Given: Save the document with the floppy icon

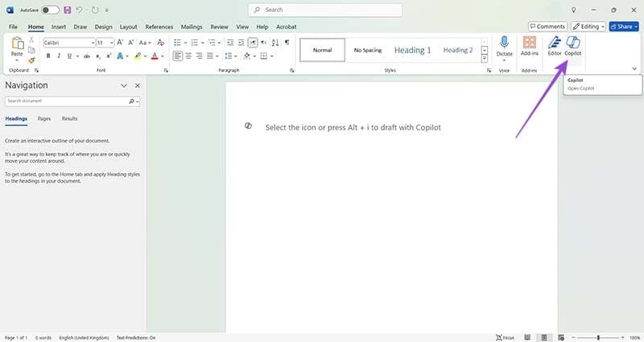Looking at the screenshot, I should (68, 10).
